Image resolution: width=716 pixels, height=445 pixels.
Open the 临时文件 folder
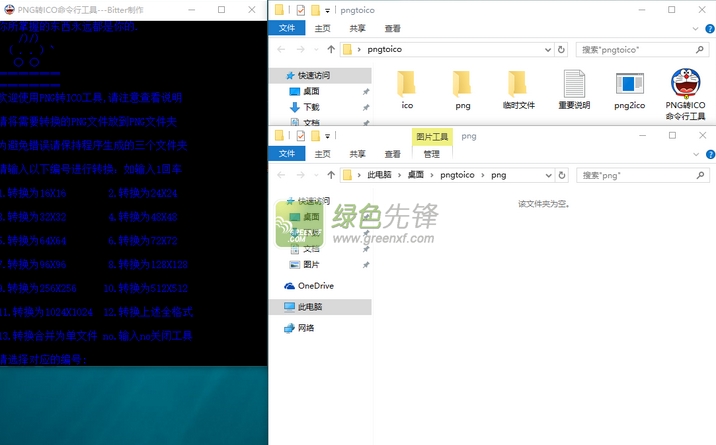click(518, 90)
